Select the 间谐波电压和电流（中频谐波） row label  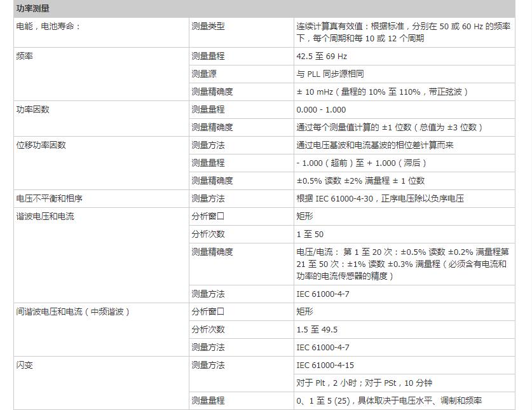coord(77,311)
